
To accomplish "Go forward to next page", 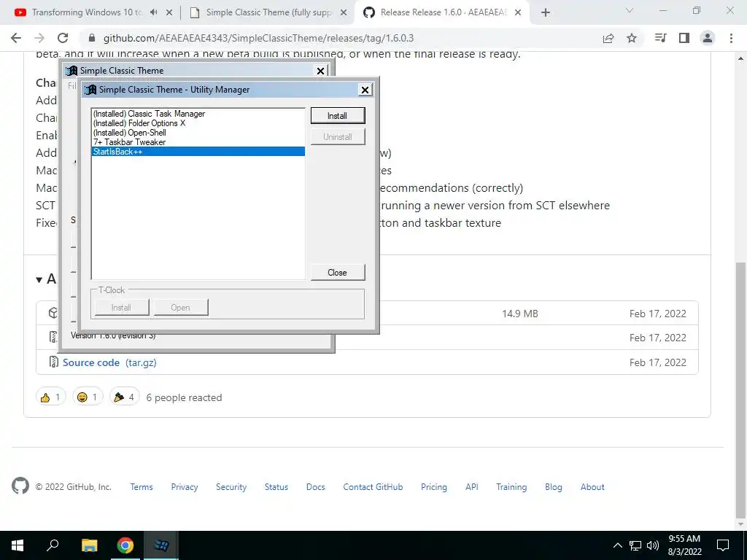I will click(x=39, y=38).
